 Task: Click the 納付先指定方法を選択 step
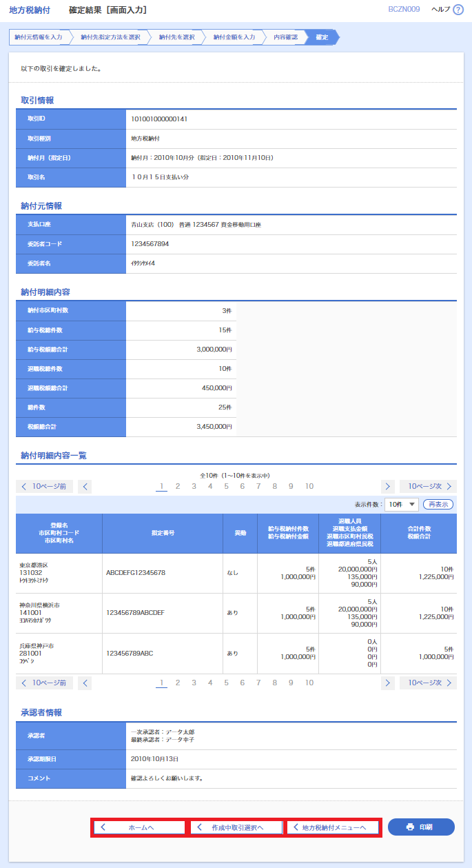point(111,37)
